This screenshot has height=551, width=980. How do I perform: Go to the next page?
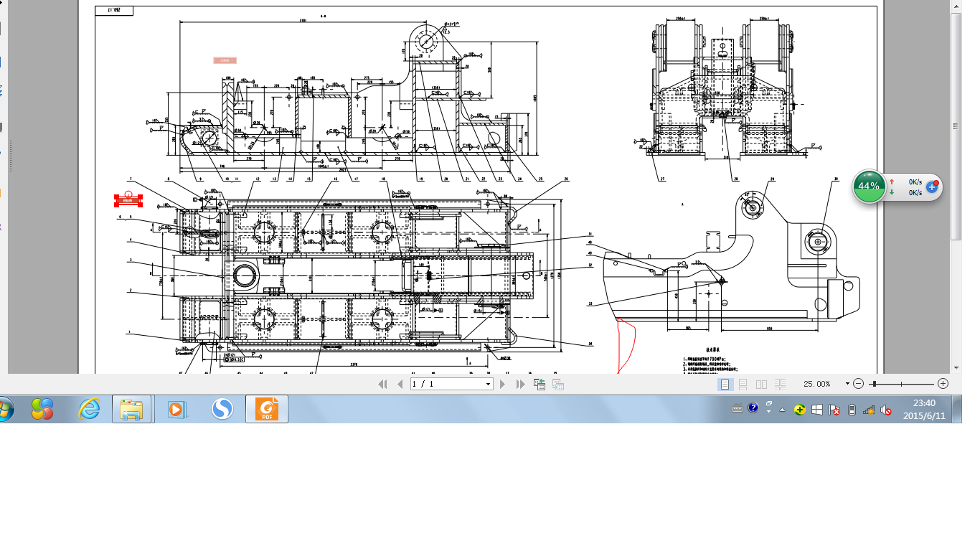tap(503, 385)
